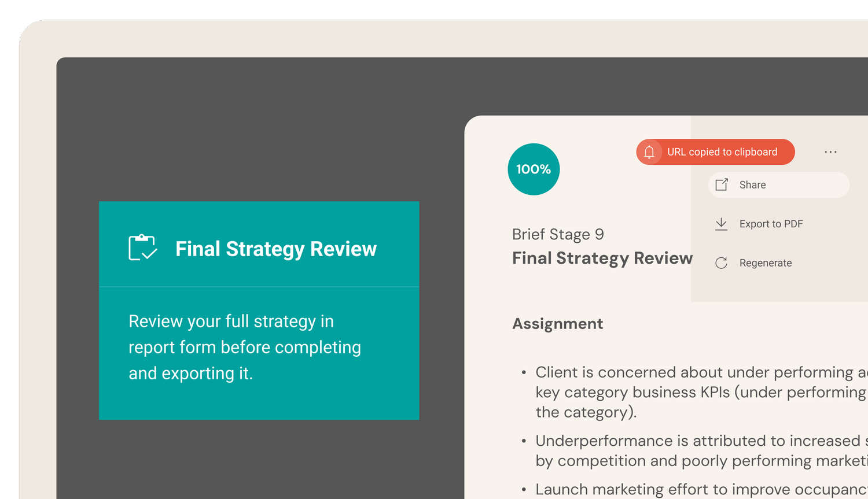Open the three-dot more options menu

[830, 152]
